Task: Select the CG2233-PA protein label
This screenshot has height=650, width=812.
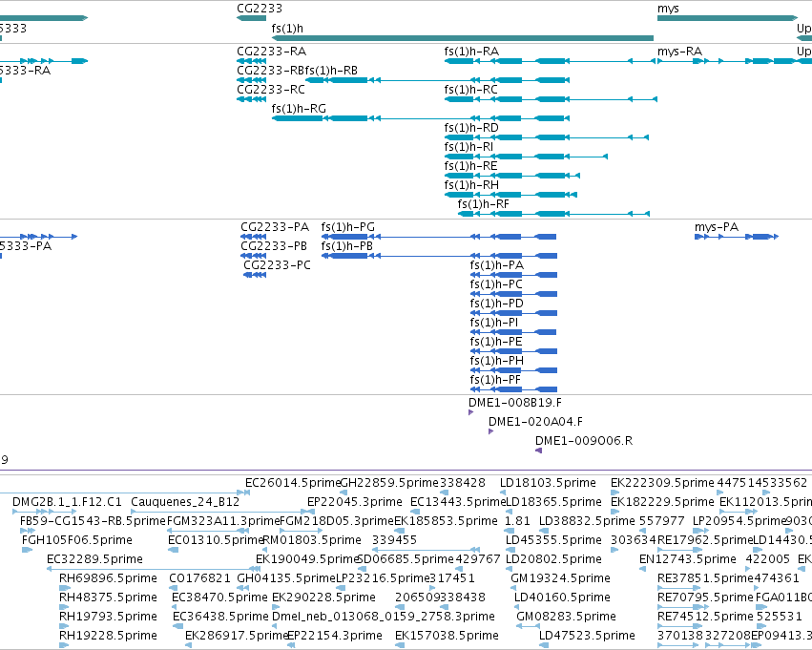Action: (x=275, y=227)
